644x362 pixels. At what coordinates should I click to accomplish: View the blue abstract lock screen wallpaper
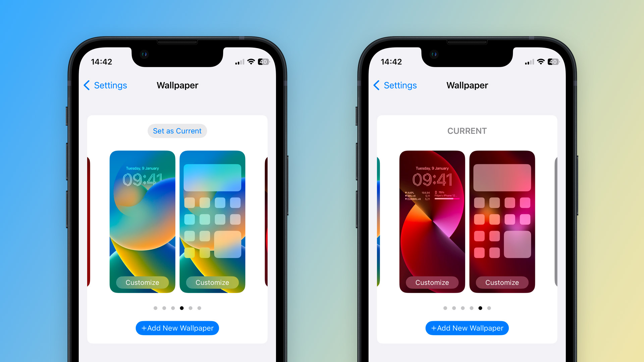(143, 221)
